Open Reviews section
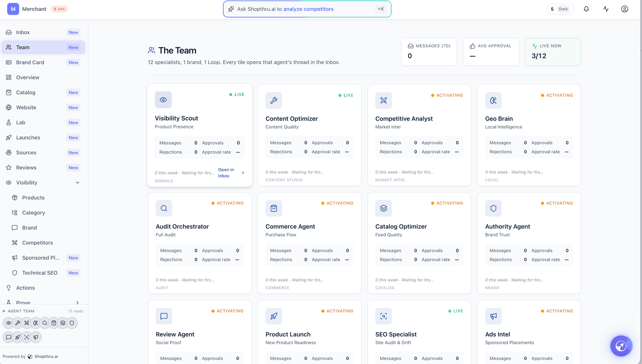 coord(43,168)
